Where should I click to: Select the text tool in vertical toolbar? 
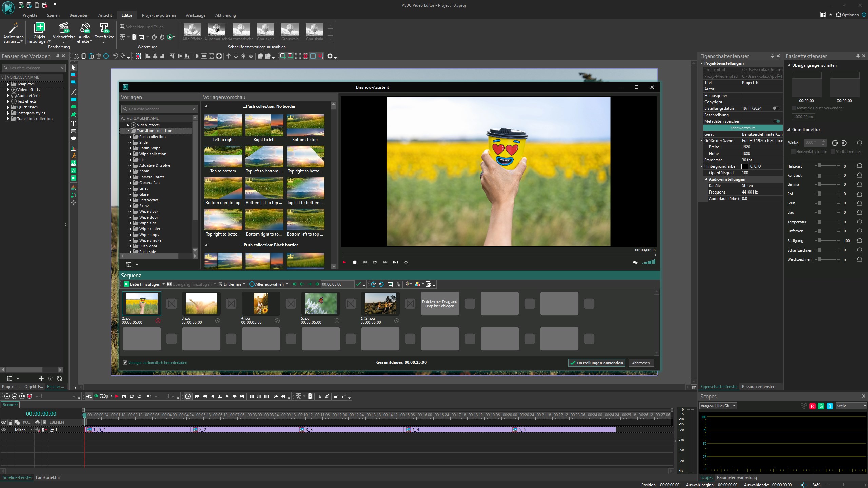tap(74, 124)
